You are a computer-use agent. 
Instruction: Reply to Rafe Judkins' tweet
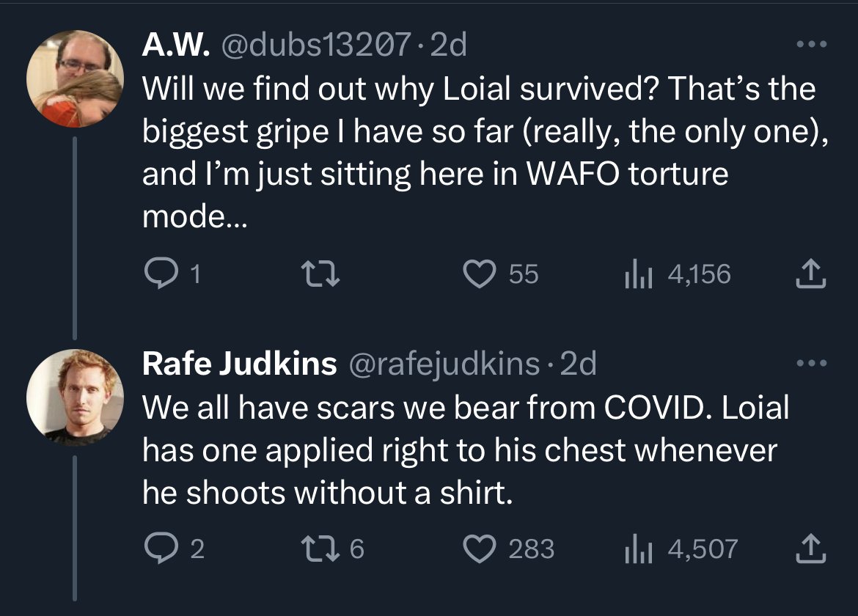157,549
